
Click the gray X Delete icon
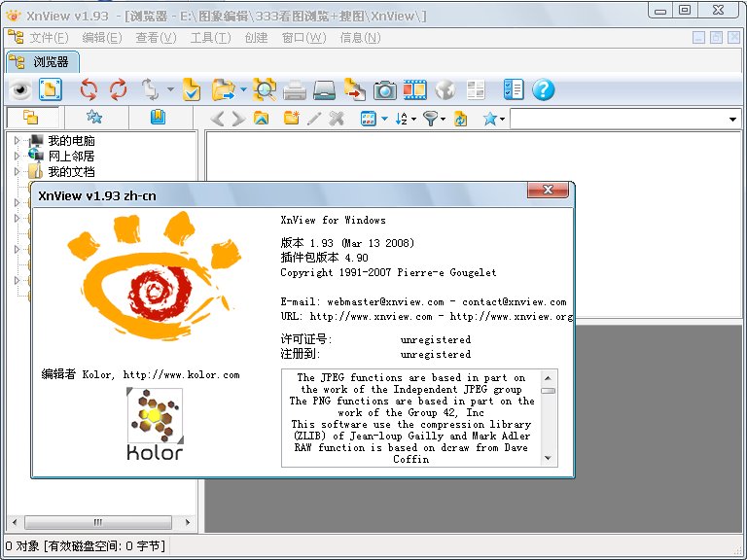337,118
